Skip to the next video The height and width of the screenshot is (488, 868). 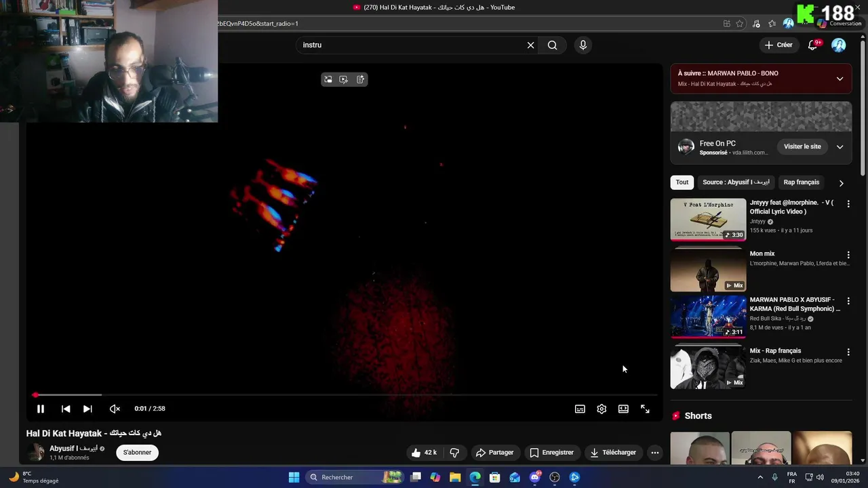pos(87,409)
